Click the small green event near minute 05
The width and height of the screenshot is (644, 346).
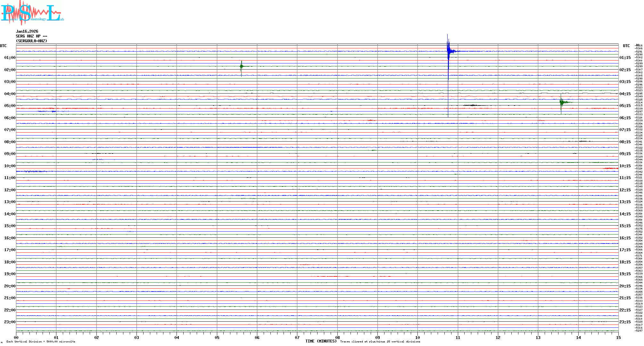pos(242,66)
